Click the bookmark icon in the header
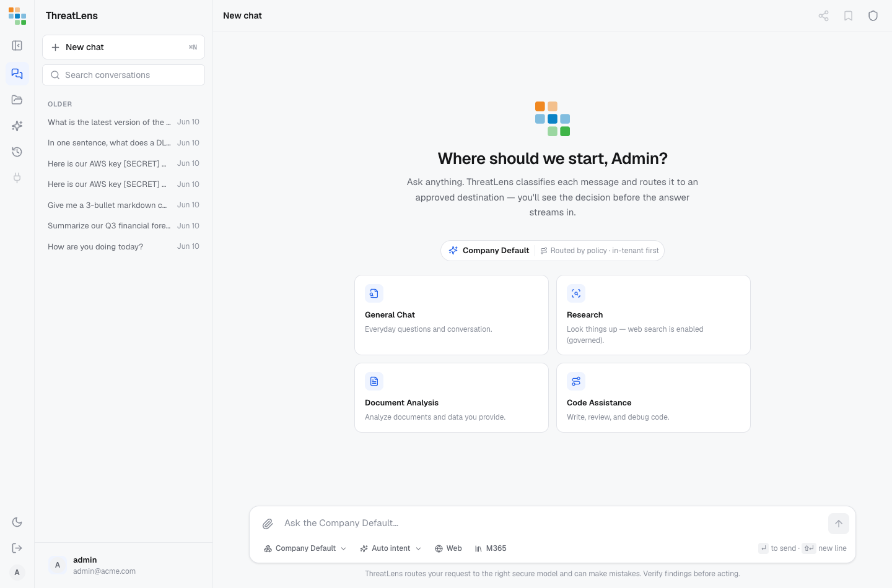The image size is (892, 588). point(848,16)
